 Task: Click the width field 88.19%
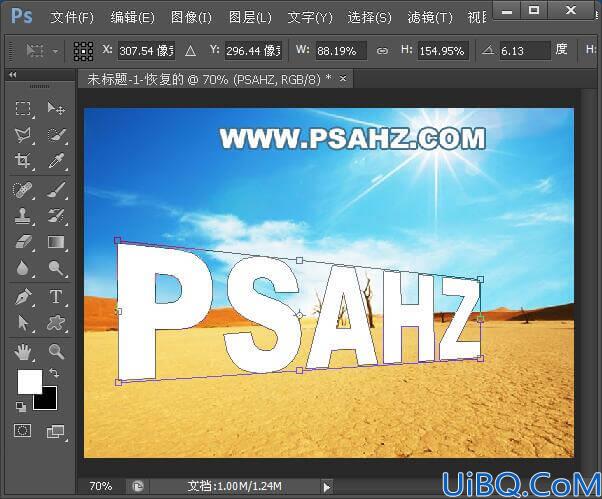[341, 51]
